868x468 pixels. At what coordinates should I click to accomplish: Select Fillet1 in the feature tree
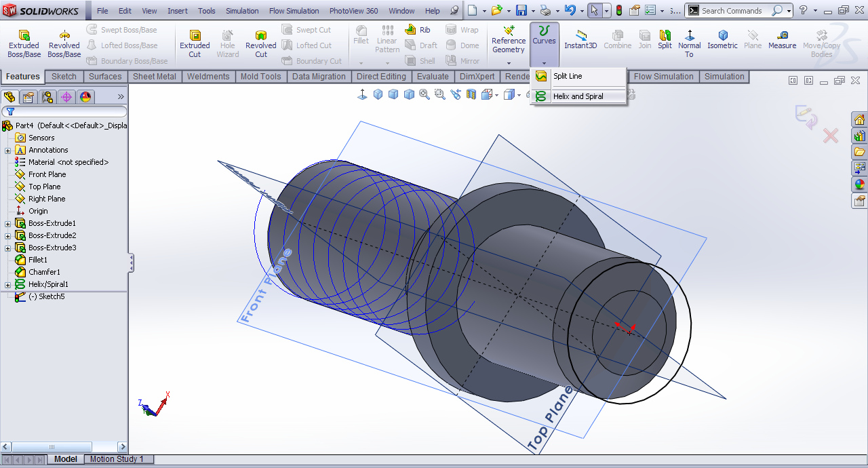point(38,260)
